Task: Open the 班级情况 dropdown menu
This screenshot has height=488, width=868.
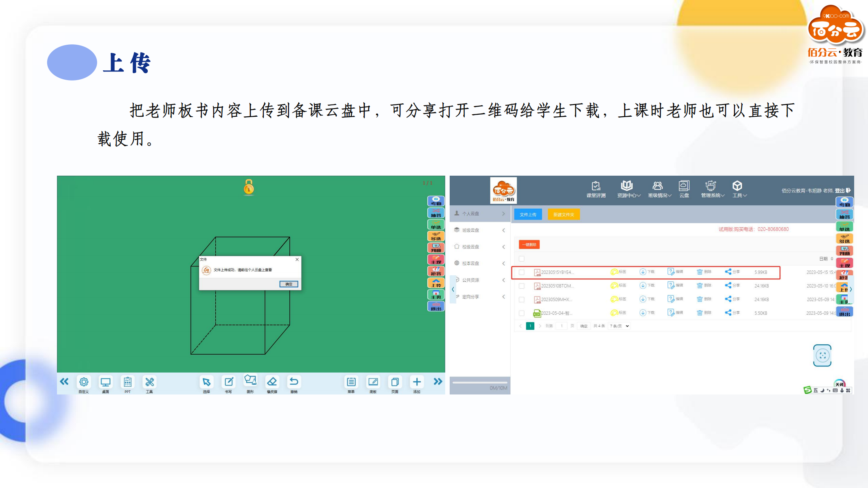Action: pos(660,190)
